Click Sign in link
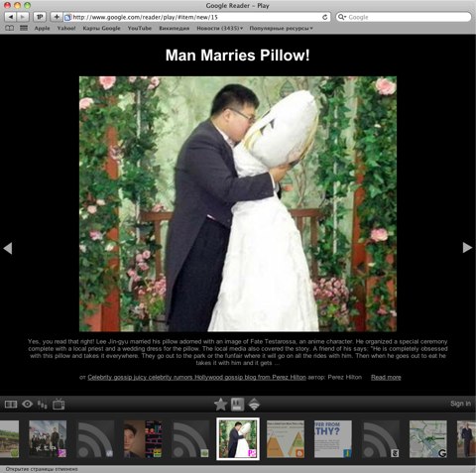Screen dimensions: 476x473 (460, 404)
